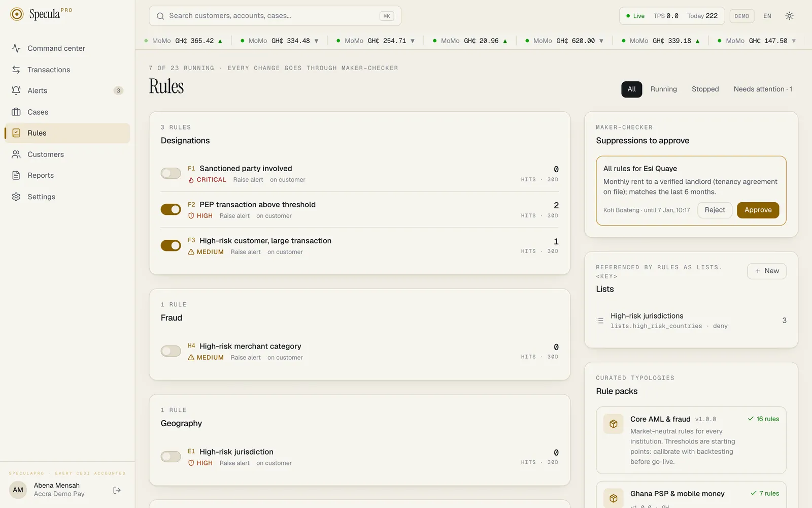
Task: Open Reports document icon
Action: click(16, 175)
